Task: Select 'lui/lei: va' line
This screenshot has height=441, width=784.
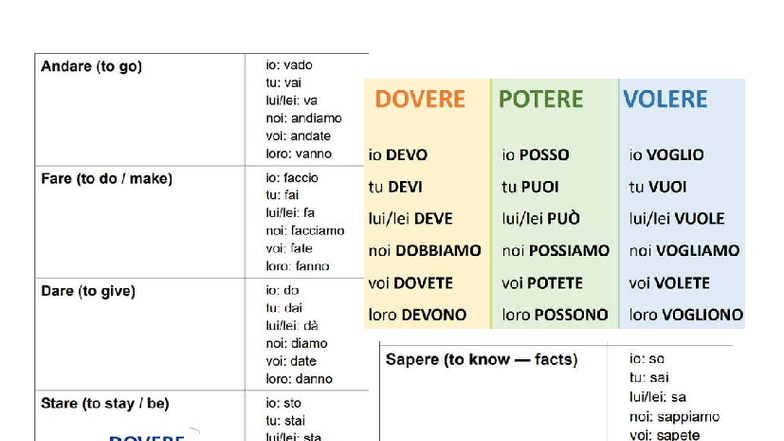Action: [x=292, y=100]
